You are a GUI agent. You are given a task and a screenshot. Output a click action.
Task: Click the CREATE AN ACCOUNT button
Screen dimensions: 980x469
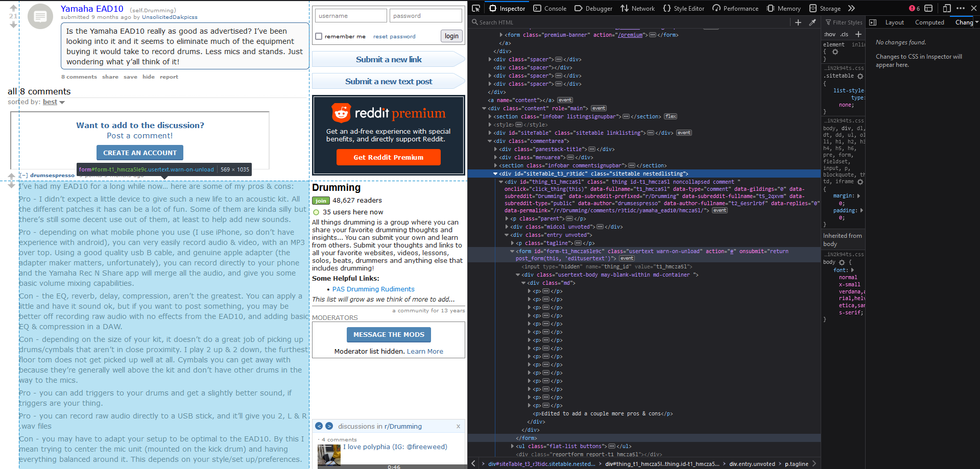coord(139,152)
